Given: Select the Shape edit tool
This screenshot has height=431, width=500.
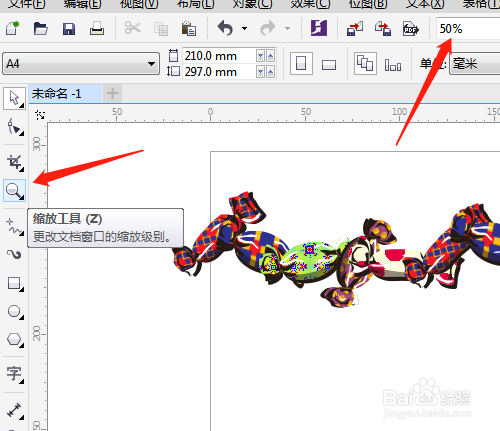Looking at the screenshot, I should pos(14,127).
